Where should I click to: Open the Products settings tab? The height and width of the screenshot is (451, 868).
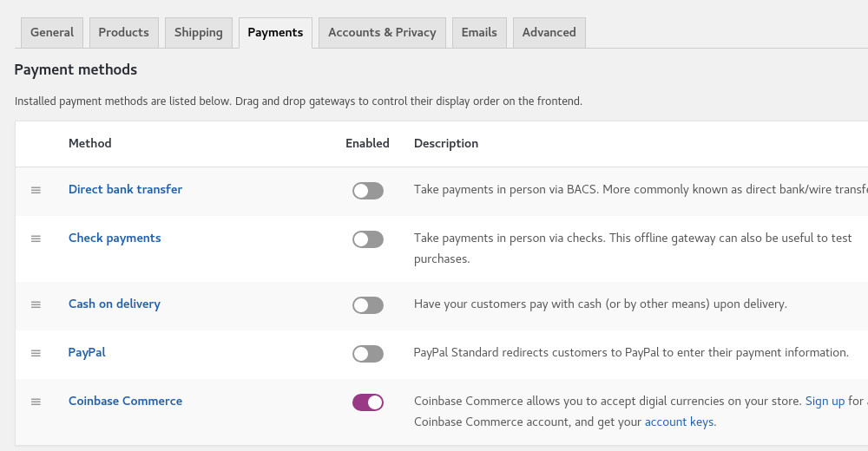(x=123, y=33)
